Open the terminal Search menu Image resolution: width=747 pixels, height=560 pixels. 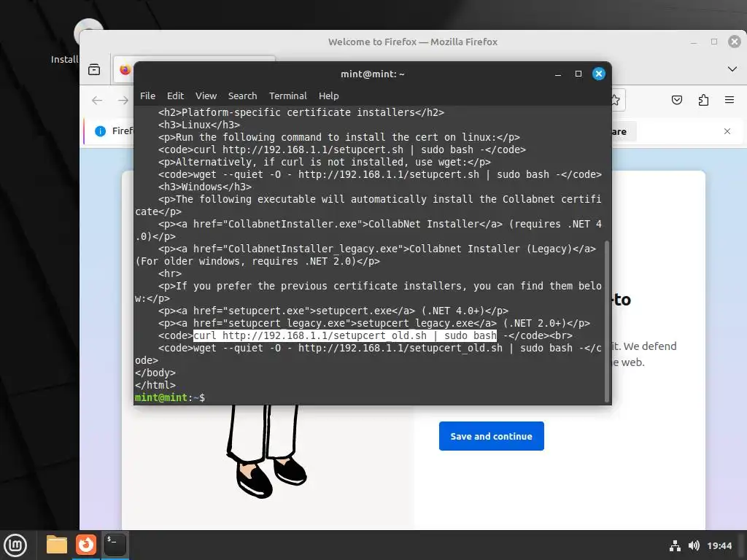click(242, 96)
